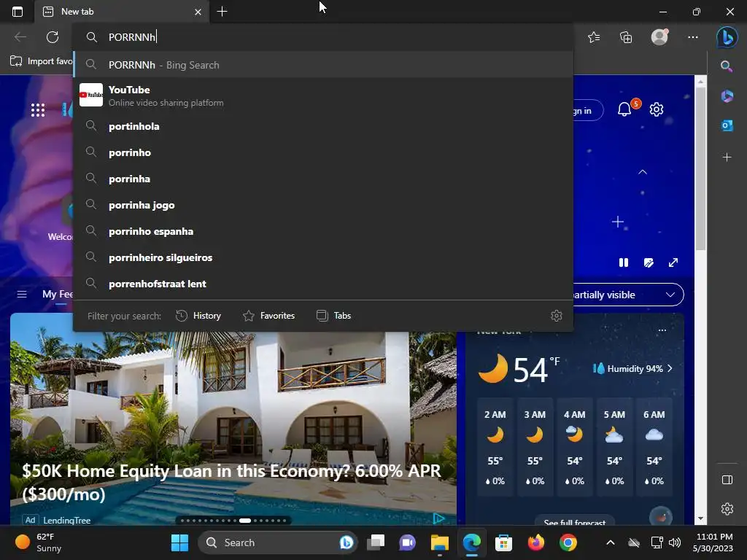Expand the background to full view
Image resolution: width=747 pixels, height=560 pixels.
[x=673, y=262]
